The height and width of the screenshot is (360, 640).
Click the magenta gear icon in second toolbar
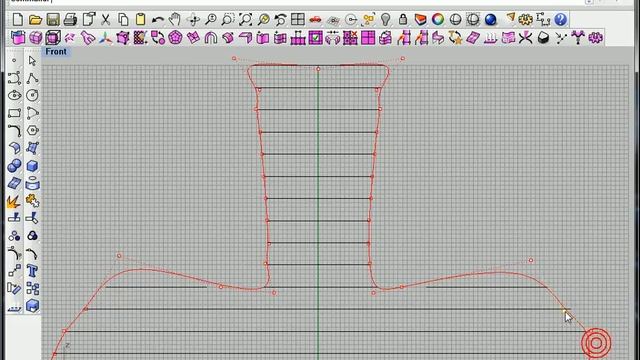click(596, 38)
